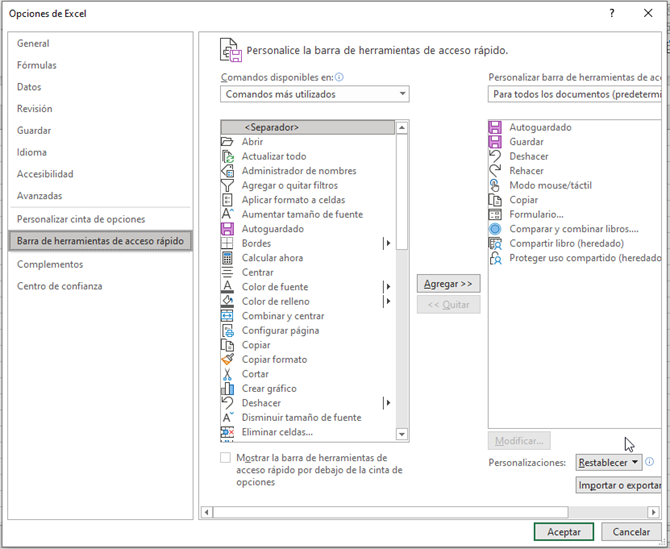
Task: Click the commands list scroll down arrow
Action: (402, 435)
